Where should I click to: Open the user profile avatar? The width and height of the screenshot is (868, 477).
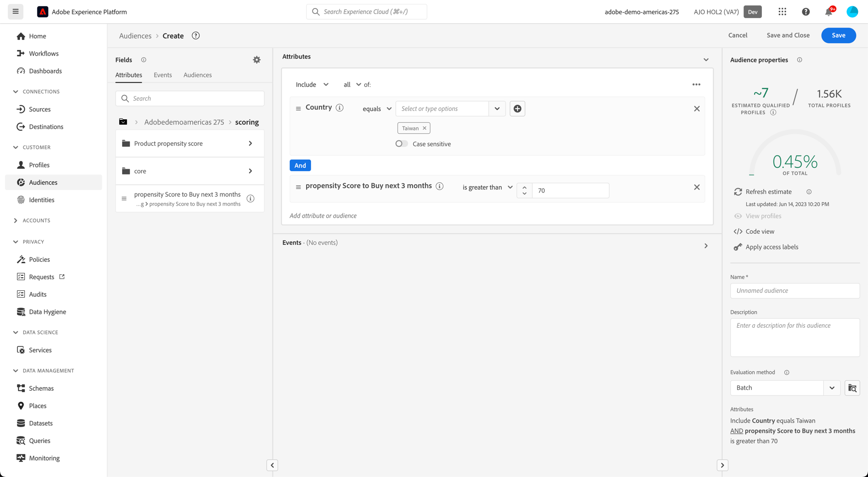click(x=852, y=12)
